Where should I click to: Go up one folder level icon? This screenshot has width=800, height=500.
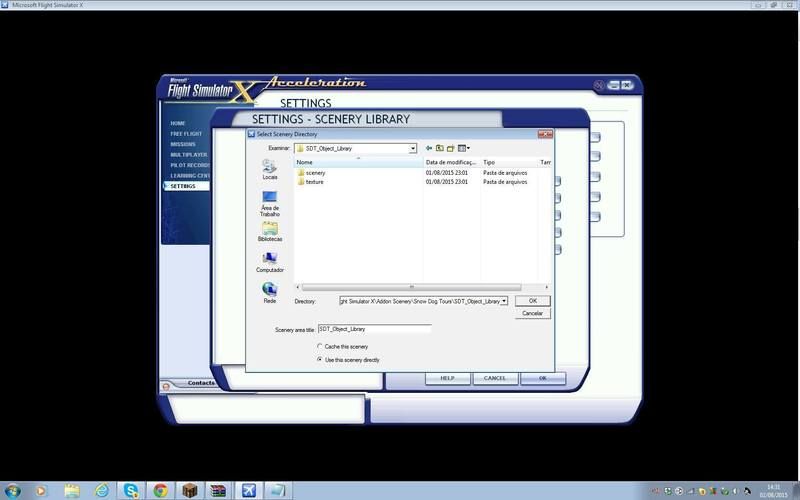439,148
